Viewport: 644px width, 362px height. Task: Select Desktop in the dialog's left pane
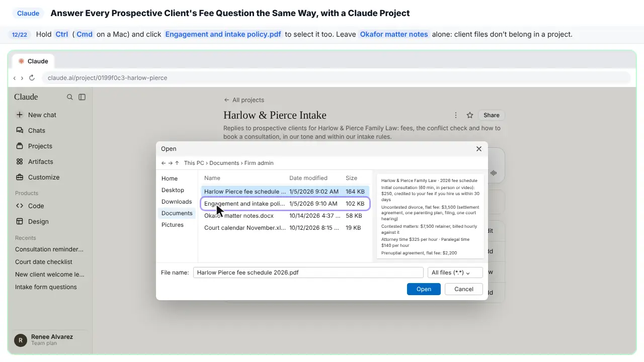coord(177,190)
